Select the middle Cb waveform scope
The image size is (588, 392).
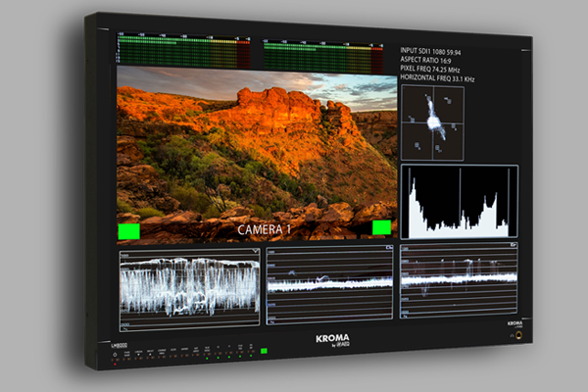(330, 285)
